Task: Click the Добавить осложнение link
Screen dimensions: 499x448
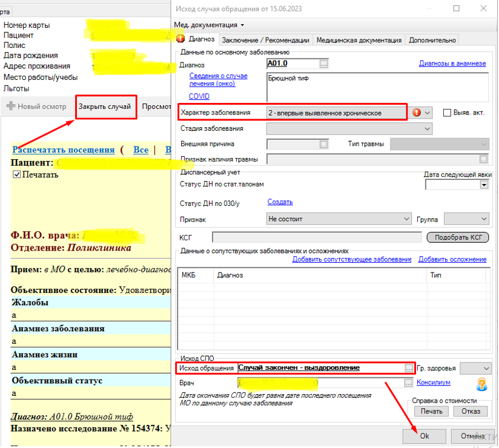Action: 452,259
